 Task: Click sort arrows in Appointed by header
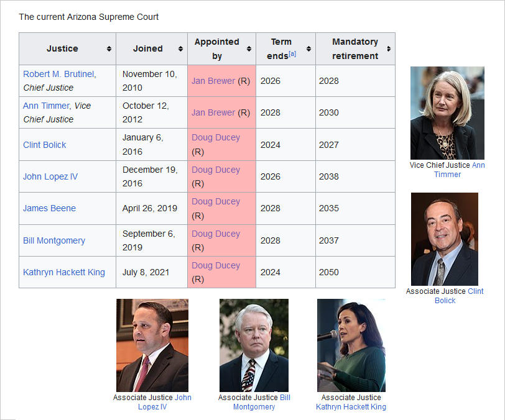pos(249,49)
